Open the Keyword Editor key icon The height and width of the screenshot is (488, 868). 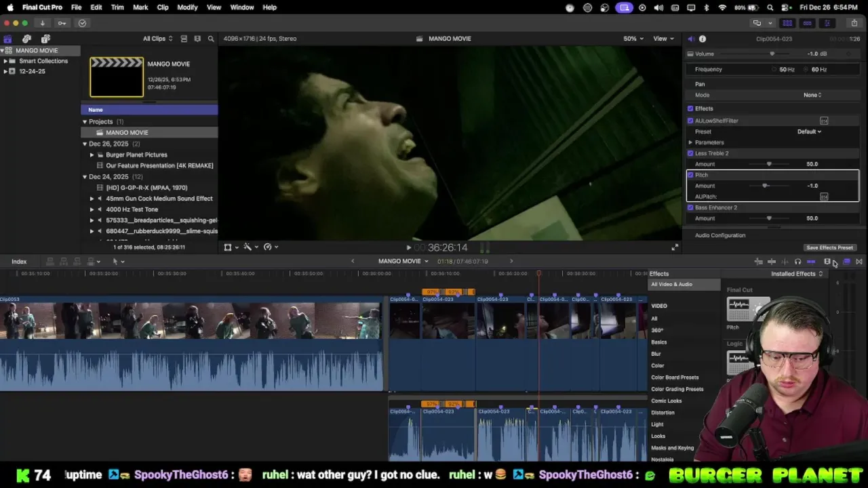click(x=62, y=23)
